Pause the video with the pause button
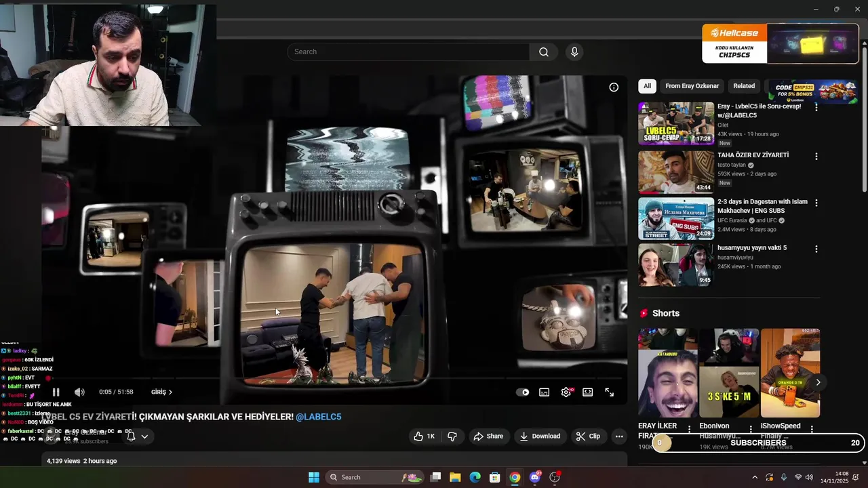The height and width of the screenshot is (488, 868). 56,392
